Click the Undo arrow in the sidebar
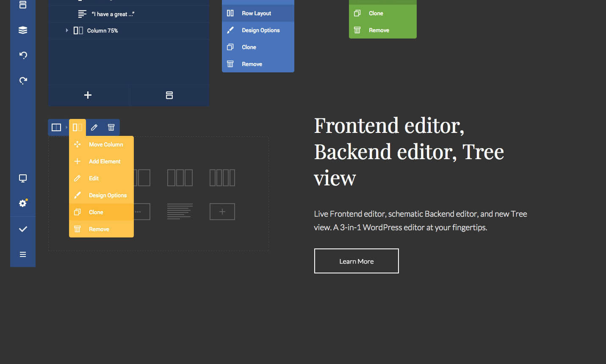 23,55
